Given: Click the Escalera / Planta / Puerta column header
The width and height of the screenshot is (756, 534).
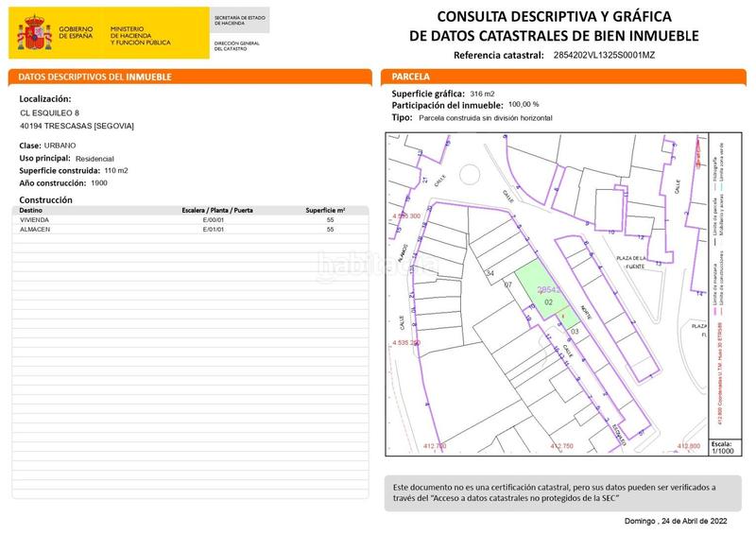Looking at the screenshot, I should coord(216,211).
